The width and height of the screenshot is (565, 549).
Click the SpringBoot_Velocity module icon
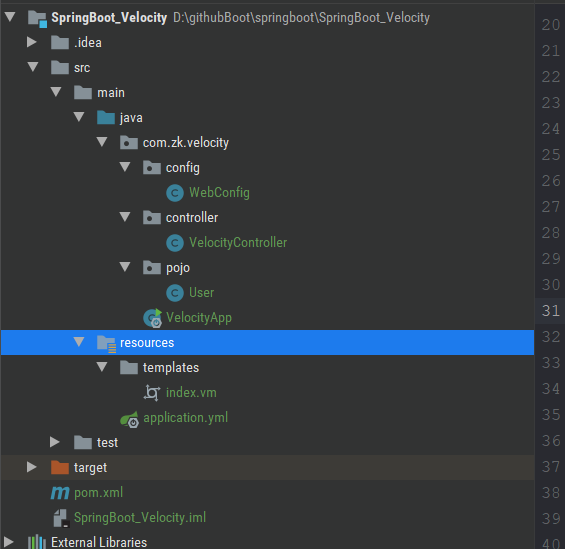point(37,18)
